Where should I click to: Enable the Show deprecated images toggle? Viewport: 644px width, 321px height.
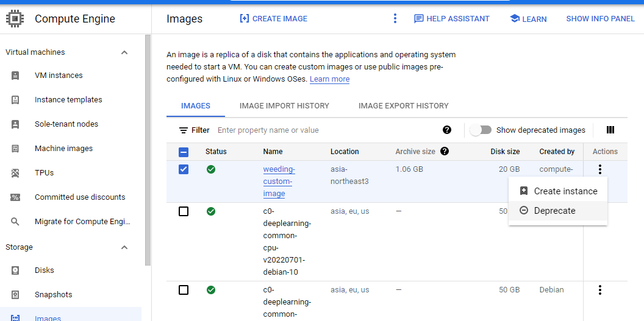click(x=481, y=130)
